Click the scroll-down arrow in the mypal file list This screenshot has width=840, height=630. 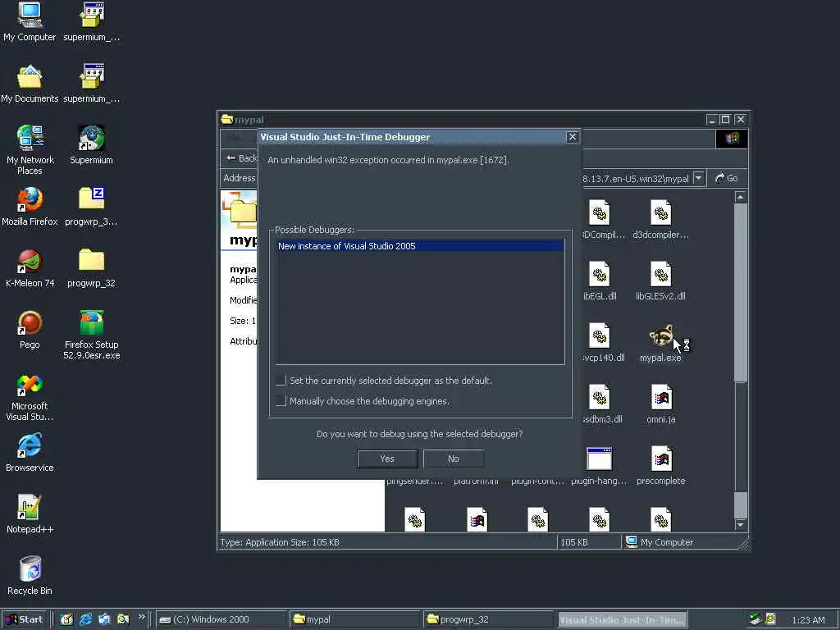[x=741, y=525]
